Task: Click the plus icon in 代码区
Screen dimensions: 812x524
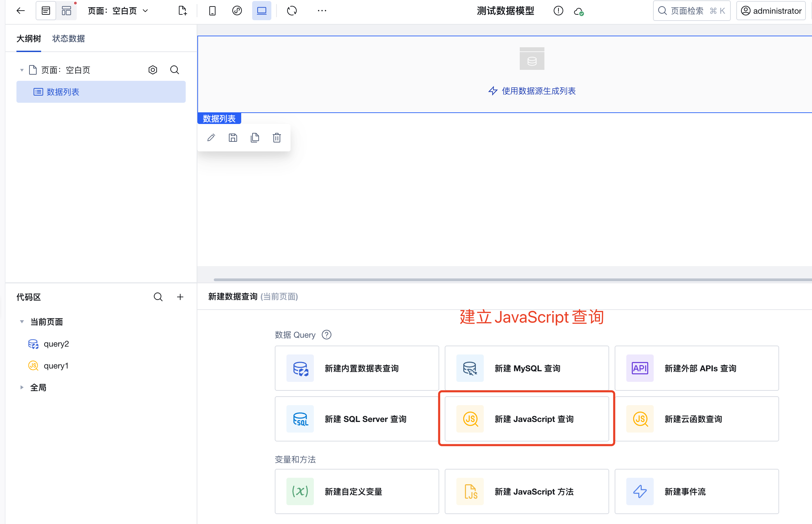Action: 180,297
